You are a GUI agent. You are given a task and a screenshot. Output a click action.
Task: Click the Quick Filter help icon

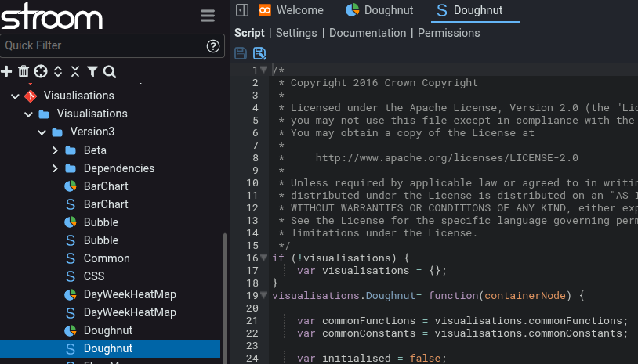pyautogui.click(x=213, y=46)
